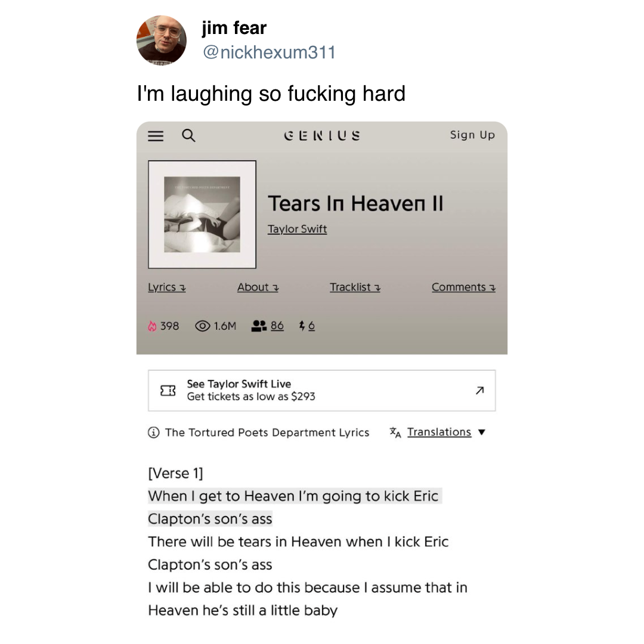The image size is (644, 644).
Task: Expand the Translations dropdown arrow
Action: tap(482, 432)
